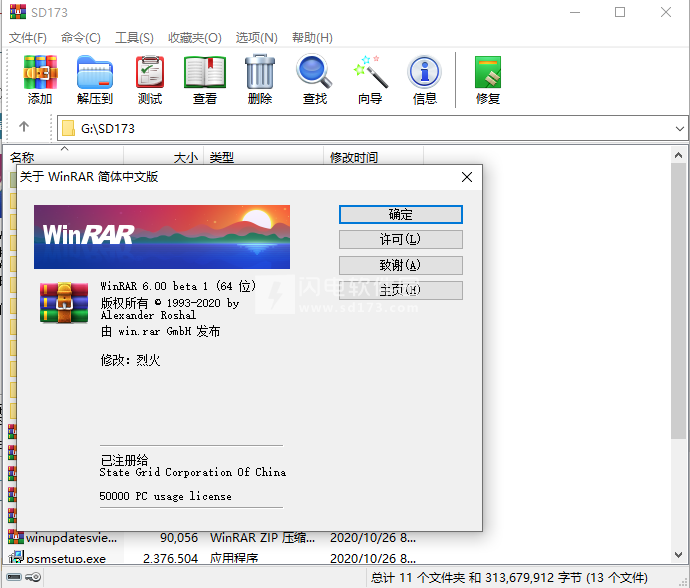Click the psmsetup.exe row date 2020/10/26
The width and height of the screenshot is (690, 588).
(373, 558)
